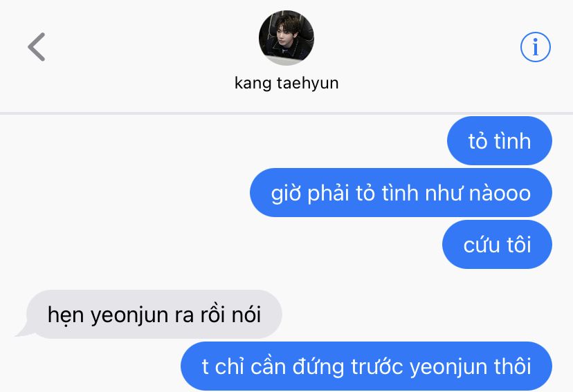Select the 'cứu tôi' blue bubble

click(x=497, y=245)
